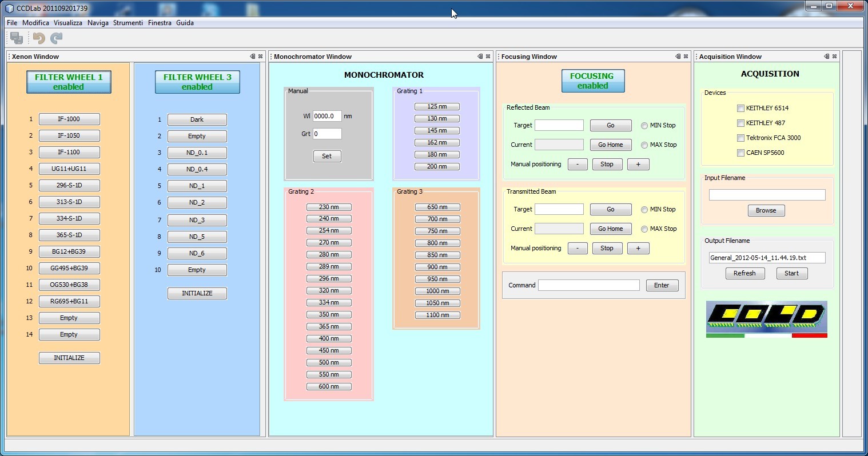Click the Save All toolbar icon
This screenshot has height=456, width=868.
click(17, 38)
